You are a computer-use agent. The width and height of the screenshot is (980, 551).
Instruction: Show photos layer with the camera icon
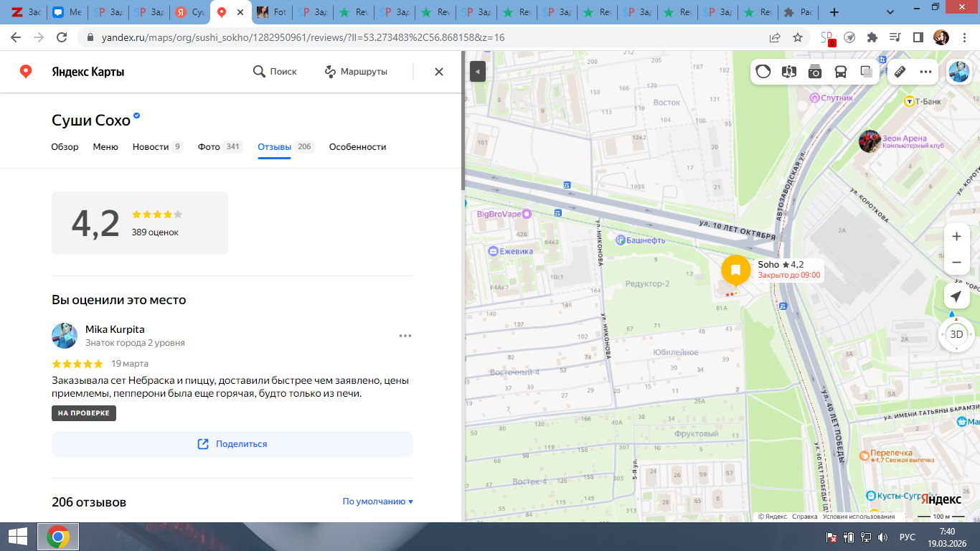(815, 72)
